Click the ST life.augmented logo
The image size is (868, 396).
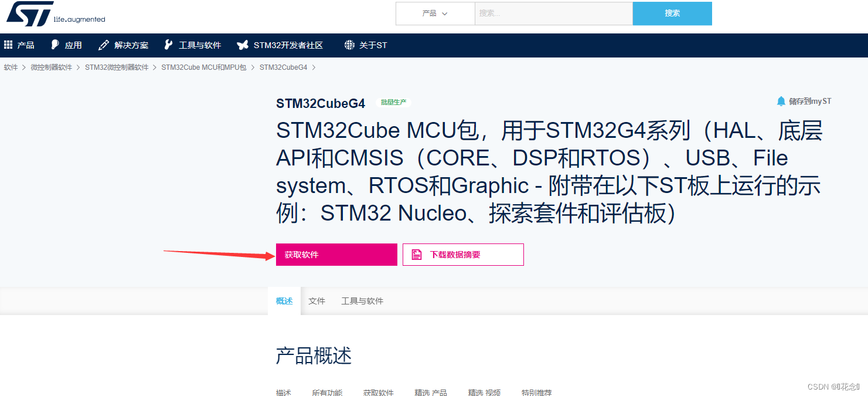pyautogui.click(x=56, y=14)
